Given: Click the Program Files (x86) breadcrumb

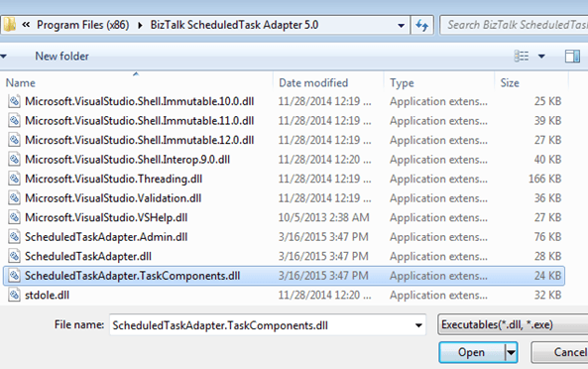Looking at the screenshot, I should coord(83,25).
